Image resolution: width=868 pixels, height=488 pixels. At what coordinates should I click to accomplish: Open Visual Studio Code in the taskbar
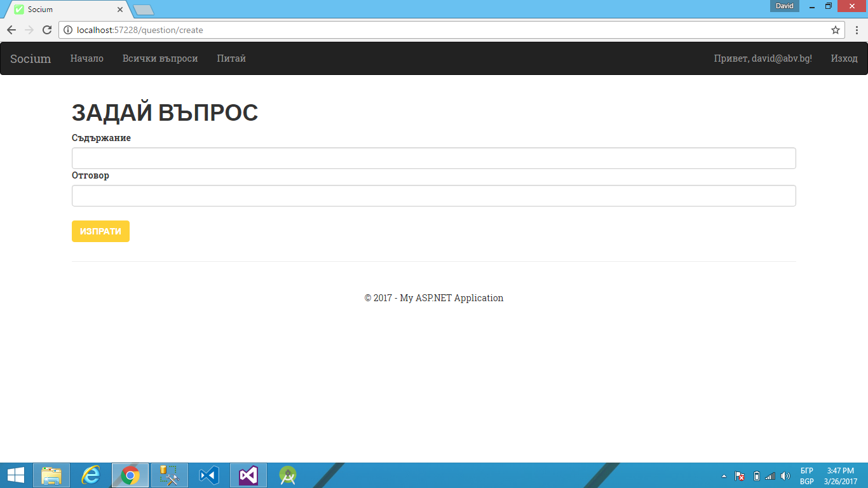click(x=209, y=475)
